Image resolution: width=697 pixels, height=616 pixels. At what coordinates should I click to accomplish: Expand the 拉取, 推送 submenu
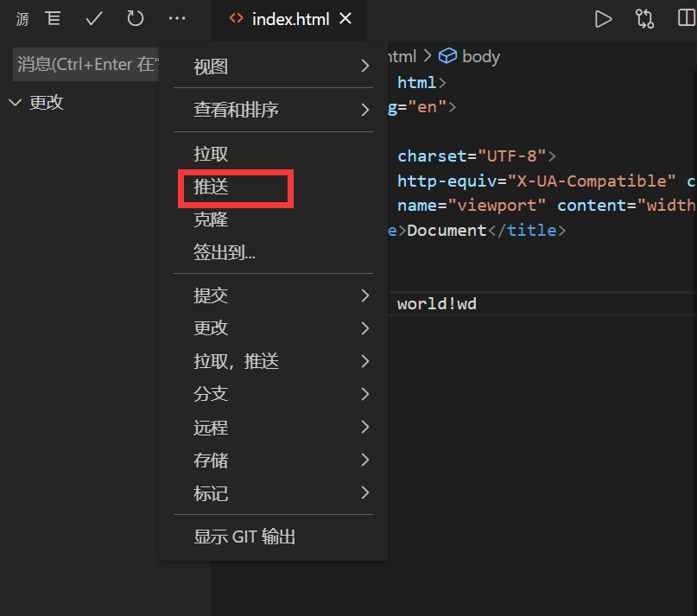pos(273,362)
